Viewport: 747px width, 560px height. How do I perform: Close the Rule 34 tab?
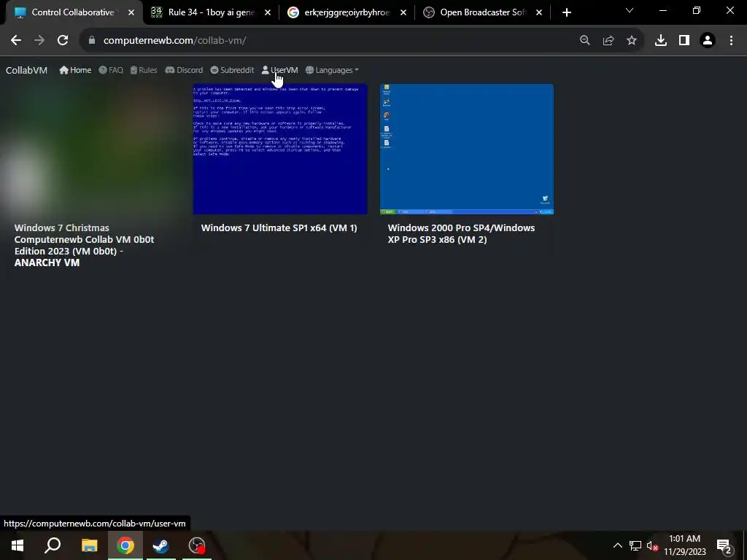(268, 13)
